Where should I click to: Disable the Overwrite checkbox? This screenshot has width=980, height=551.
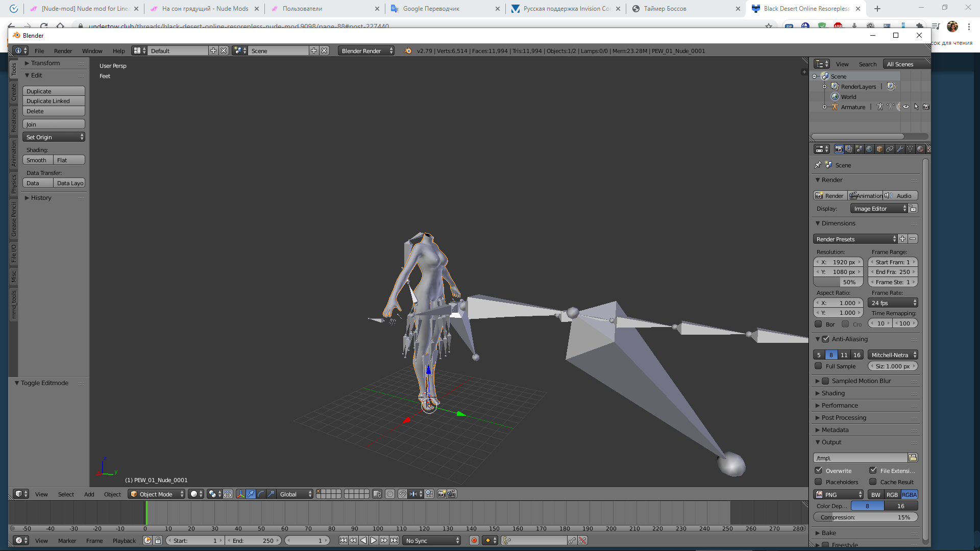tap(818, 470)
